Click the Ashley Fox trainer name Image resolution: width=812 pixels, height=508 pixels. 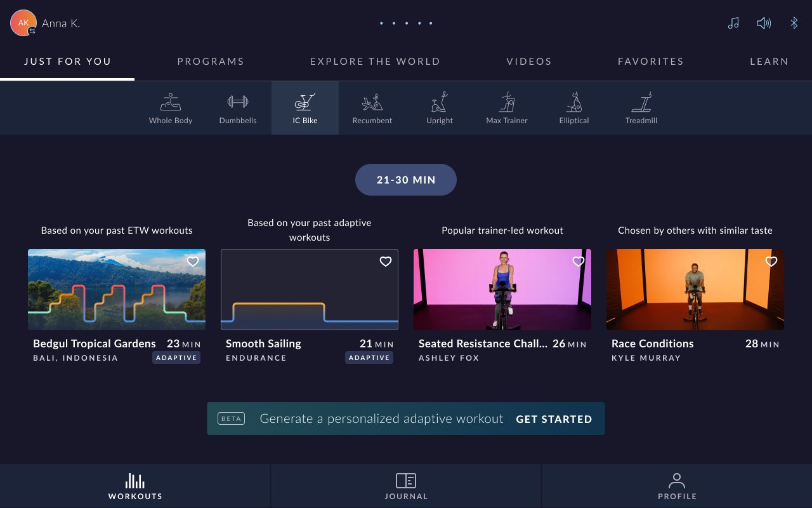coord(449,358)
